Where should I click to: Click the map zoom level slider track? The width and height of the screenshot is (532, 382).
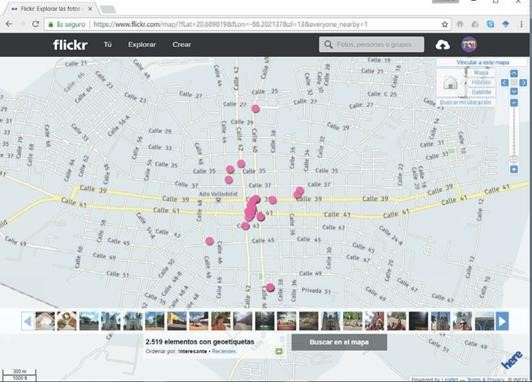pyautogui.click(x=514, y=134)
